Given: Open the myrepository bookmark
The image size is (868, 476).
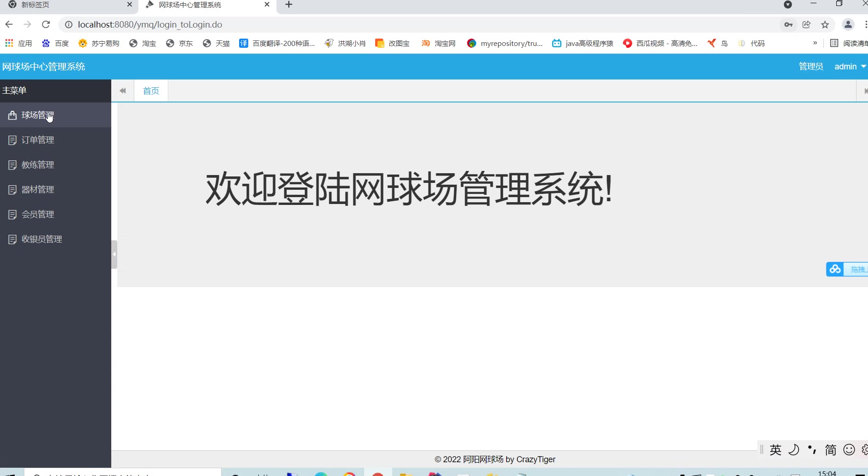Looking at the screenshot, I should tap(505, 43).
